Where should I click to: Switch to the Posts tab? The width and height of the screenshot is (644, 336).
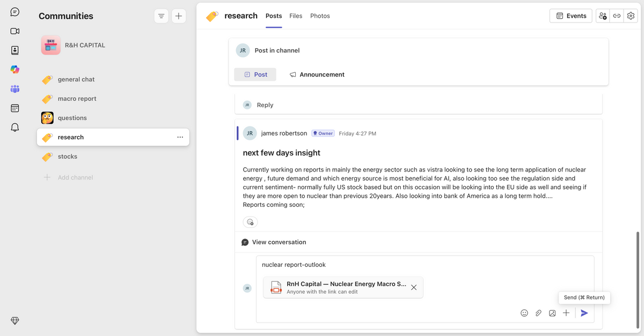pyautogui.click(x=274, y=16)
